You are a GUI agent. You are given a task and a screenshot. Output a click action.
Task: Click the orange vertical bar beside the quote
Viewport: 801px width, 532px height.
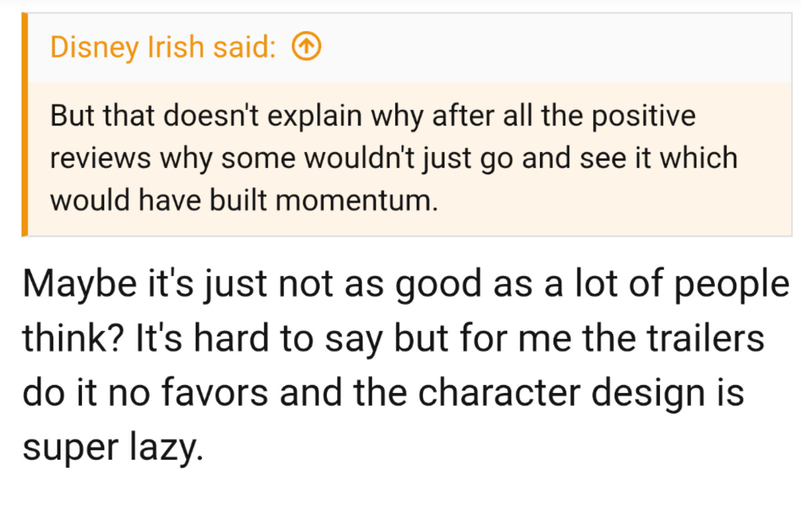(25, 124)
